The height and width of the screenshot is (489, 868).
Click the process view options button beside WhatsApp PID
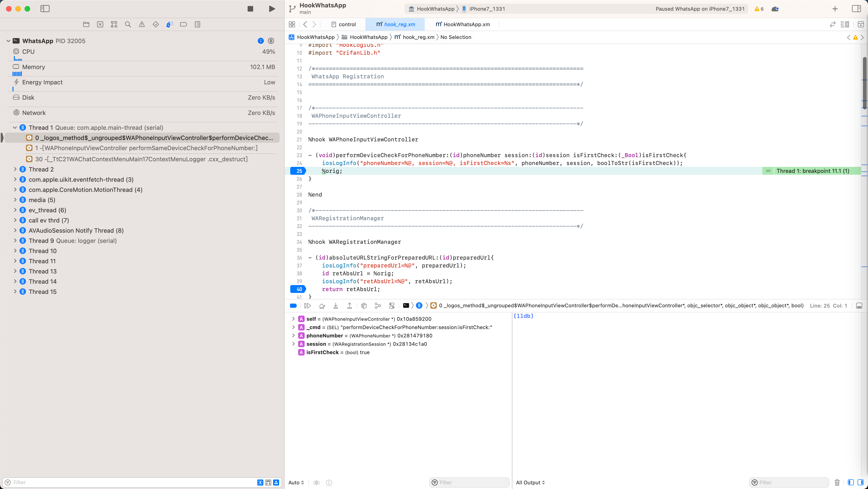coord(271,41)
